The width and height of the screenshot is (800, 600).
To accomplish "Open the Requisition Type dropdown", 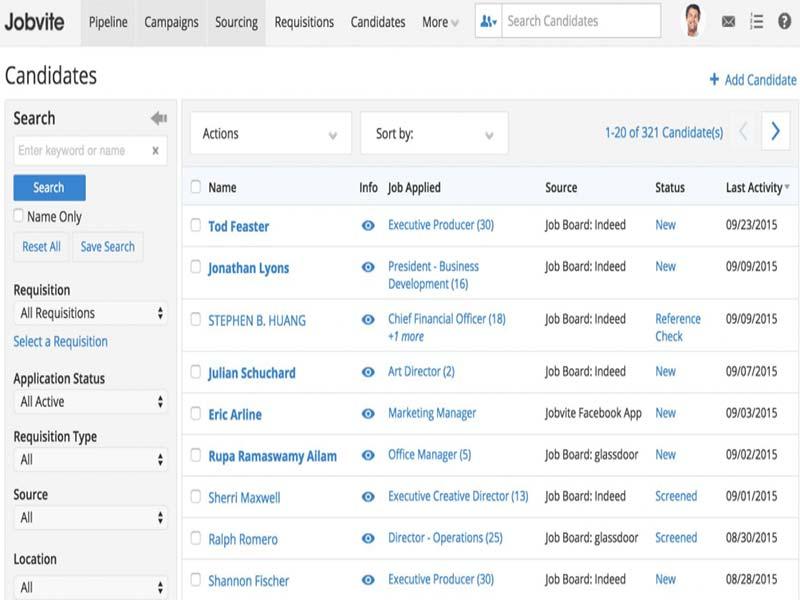I will tap(91, 460).
